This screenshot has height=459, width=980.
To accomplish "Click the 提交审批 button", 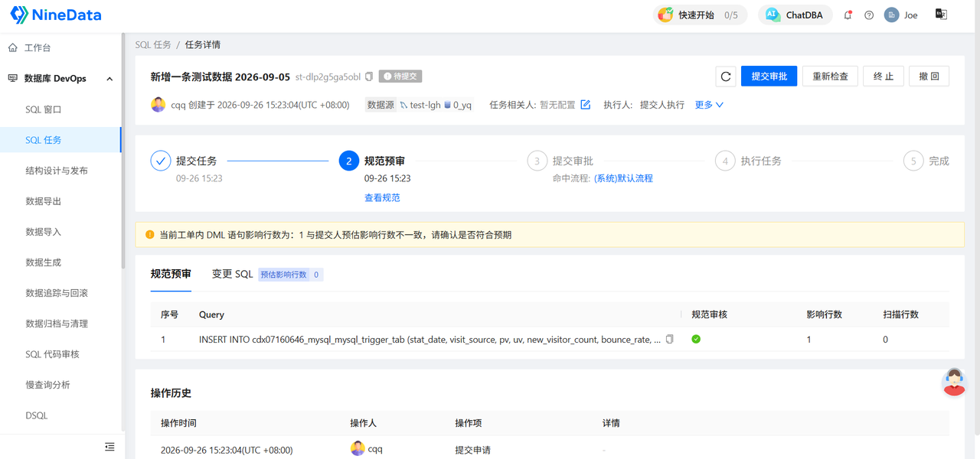I will [x=769, y=76].
